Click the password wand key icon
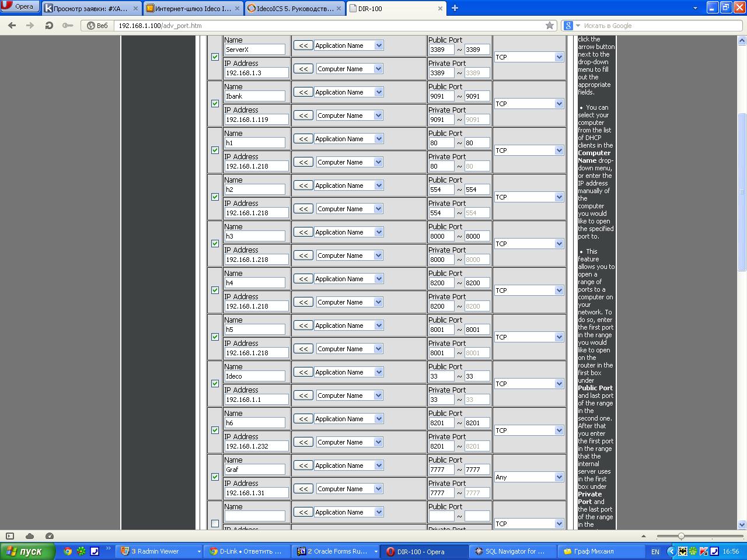 (68, 26)
